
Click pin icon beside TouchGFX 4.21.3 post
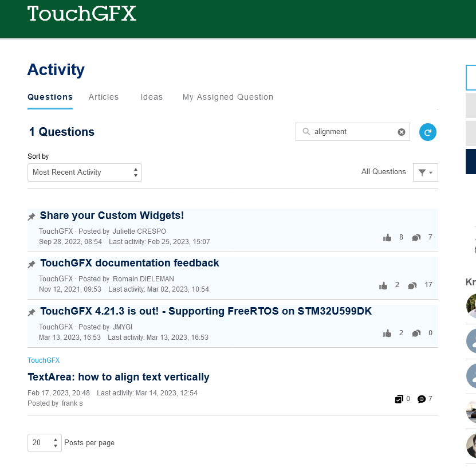(x=32, y=312)
